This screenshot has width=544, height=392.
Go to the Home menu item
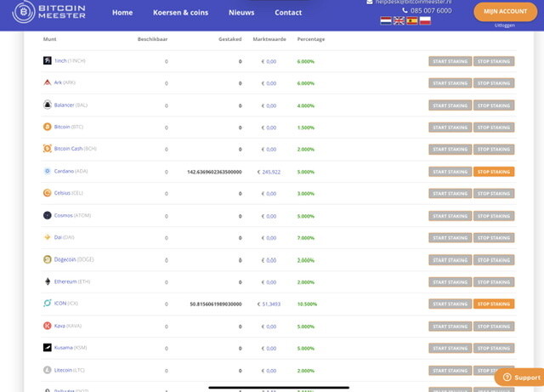click(122, 13)
